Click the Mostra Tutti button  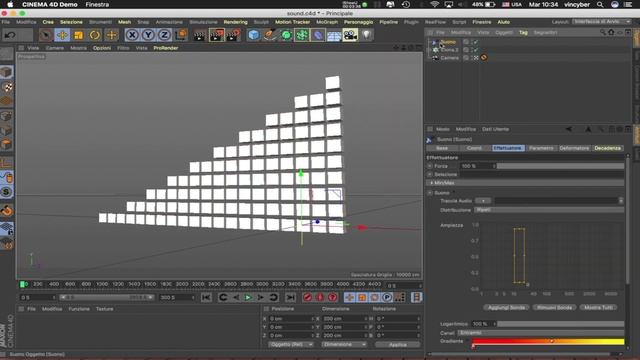(x=598, y=307)
